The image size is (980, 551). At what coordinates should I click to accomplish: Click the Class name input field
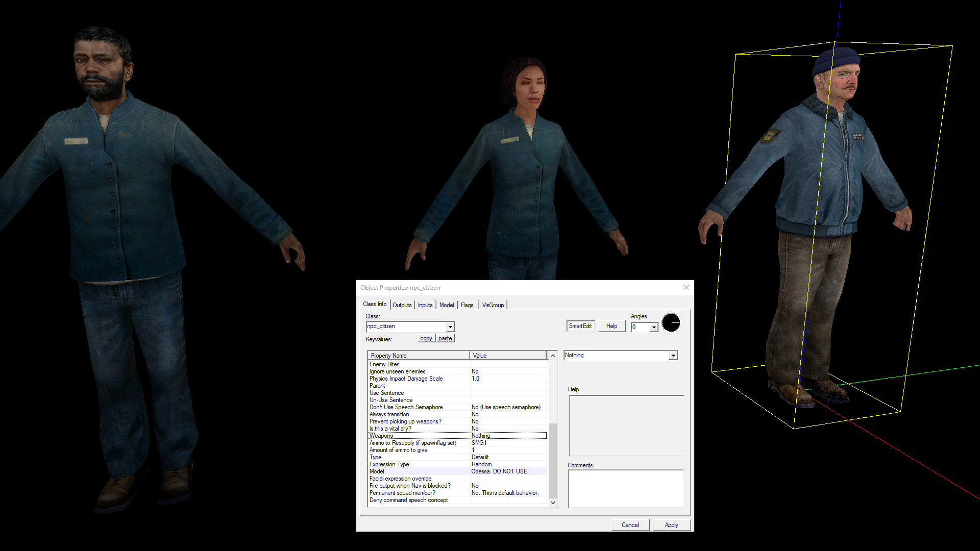[406, 327]
